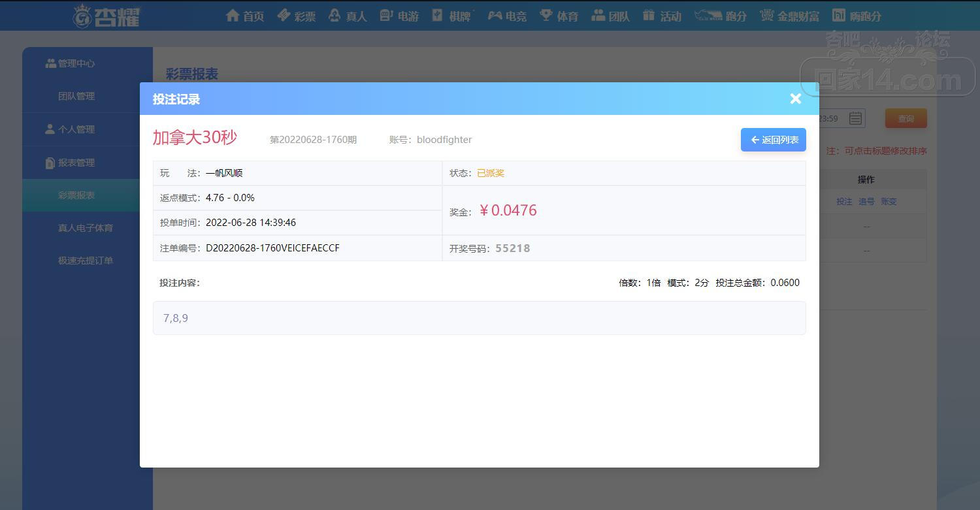
Task: Open the 首页 nav item
Action: pos(245,16)
